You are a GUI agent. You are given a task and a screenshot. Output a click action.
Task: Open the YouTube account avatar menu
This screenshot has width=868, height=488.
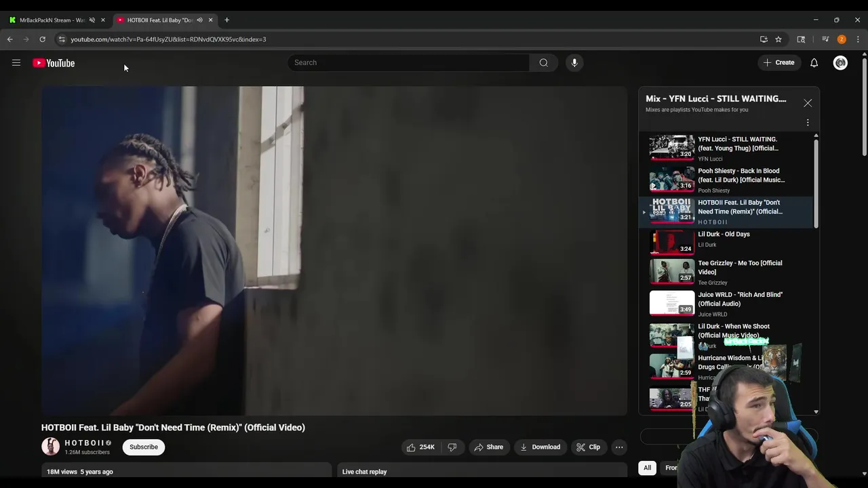(x=840, y=63)
